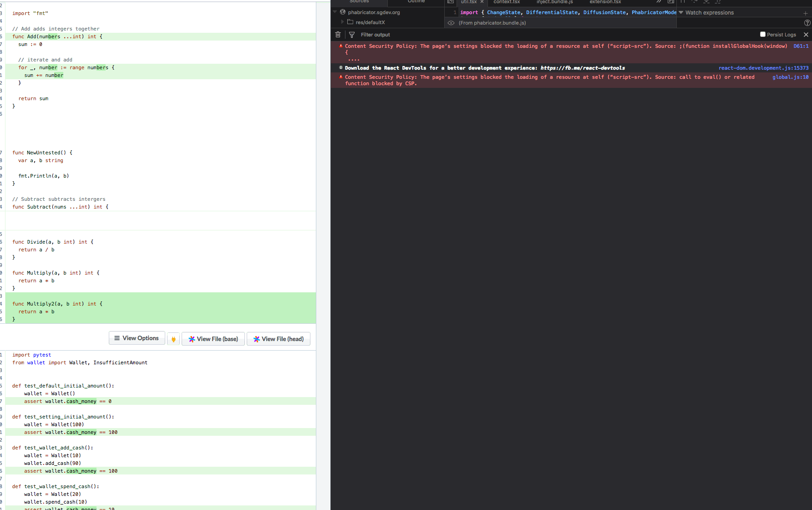Click the '(From phabricator.bundle.js)' text
Viewport: 812px width, 510px height.
coord(492,23)
